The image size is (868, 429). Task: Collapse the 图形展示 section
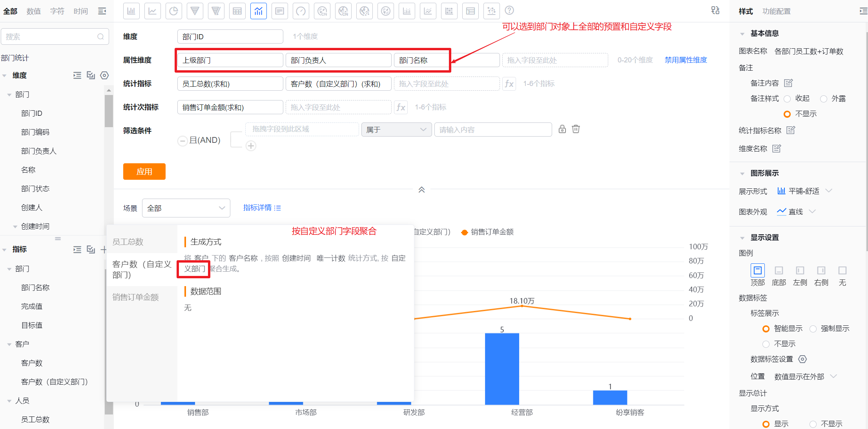742,173
